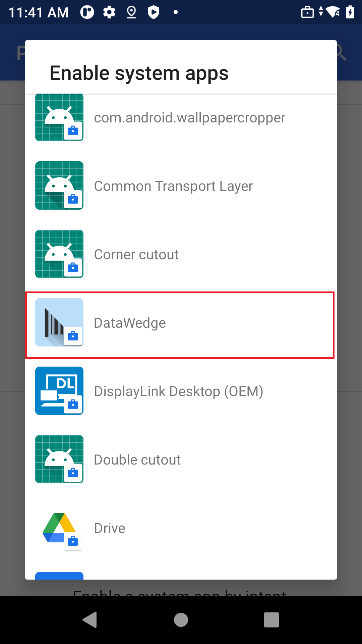Choose DataWedge from the list
Viewport: 362px width, 644px height.
[x=180, y=325]
